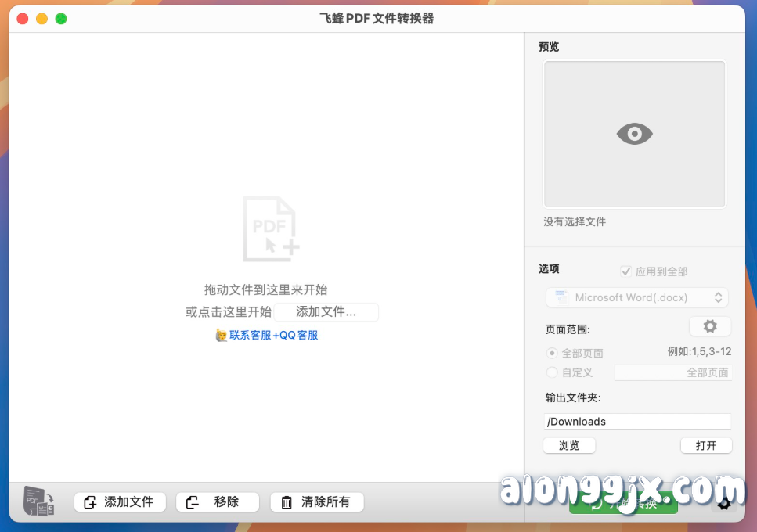
Task: Open the Microsoft Word(.docx) format dropdown
Action: coord(636,297)
